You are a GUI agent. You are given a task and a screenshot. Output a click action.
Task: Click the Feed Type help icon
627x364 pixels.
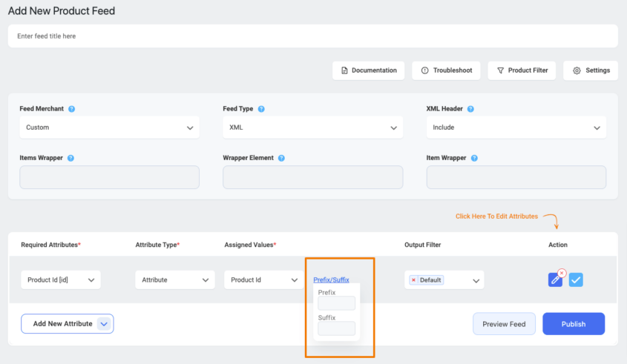tap(261, 109)
